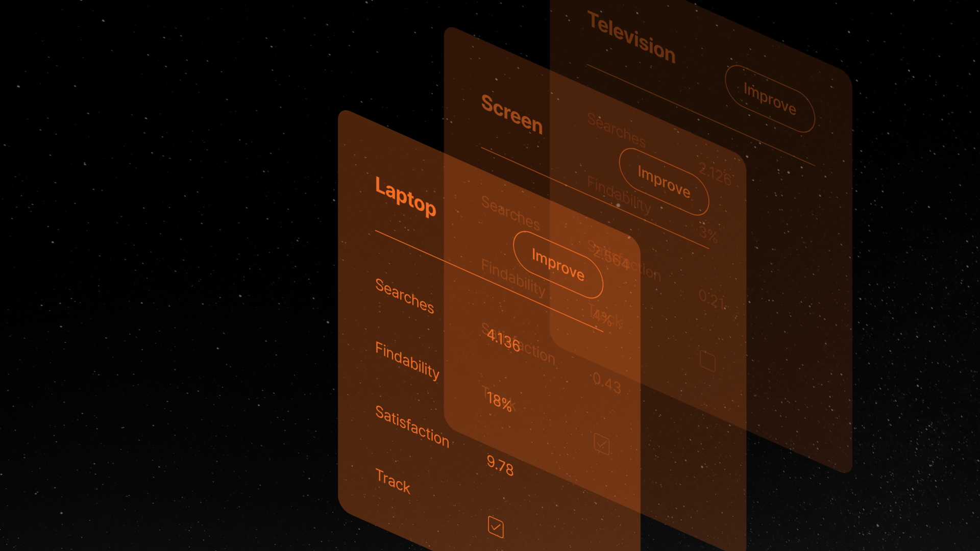Toggle the checkbox on Screen card
This screenshot has height=551, width=980.
pos(601,443)
